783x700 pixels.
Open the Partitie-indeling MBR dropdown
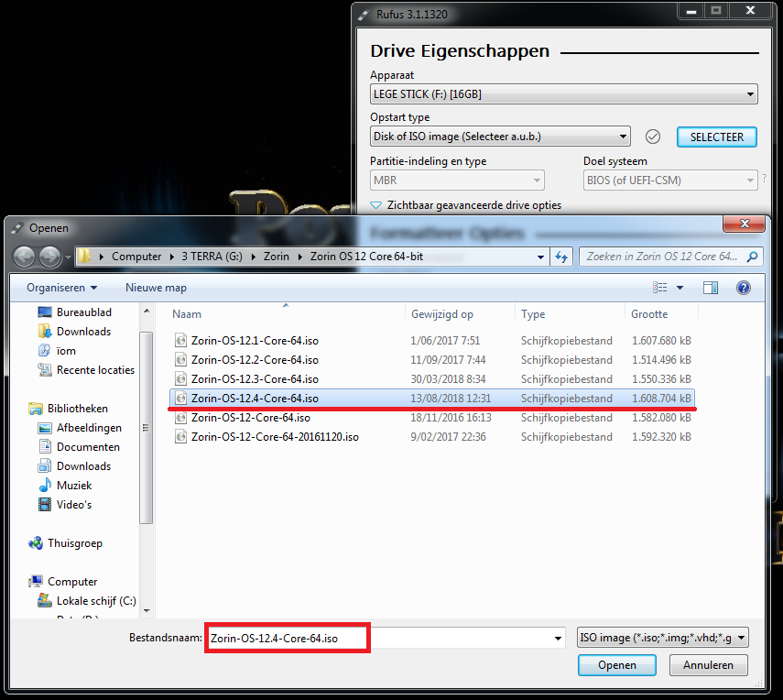coord(537,180)
